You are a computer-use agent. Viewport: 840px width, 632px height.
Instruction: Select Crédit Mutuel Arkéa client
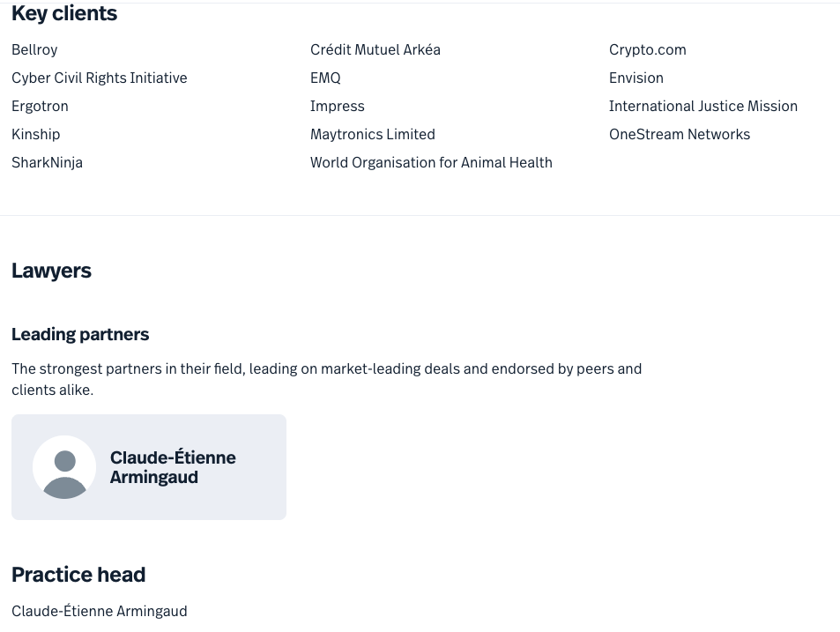[375, 49]
